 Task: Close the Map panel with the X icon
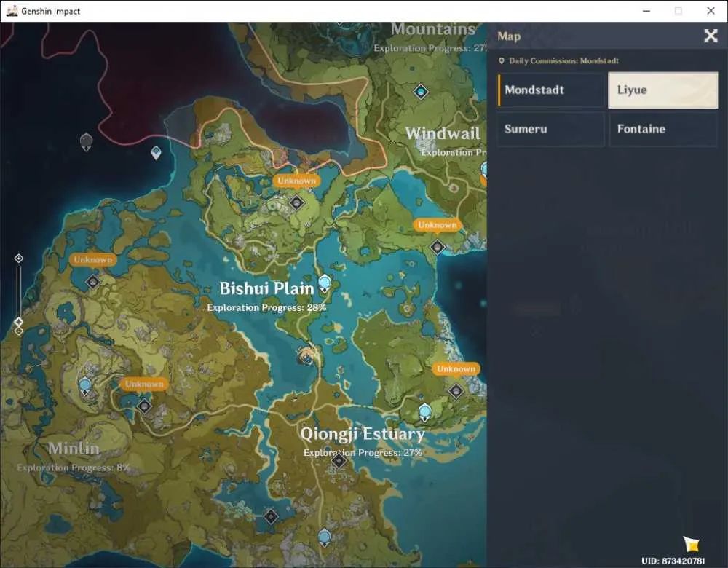(711, 36)
